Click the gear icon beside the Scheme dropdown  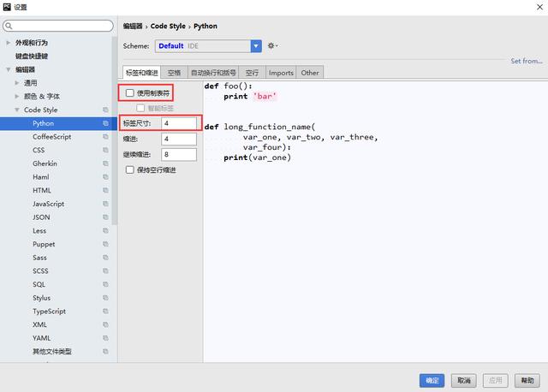click(x=272, y=46)
